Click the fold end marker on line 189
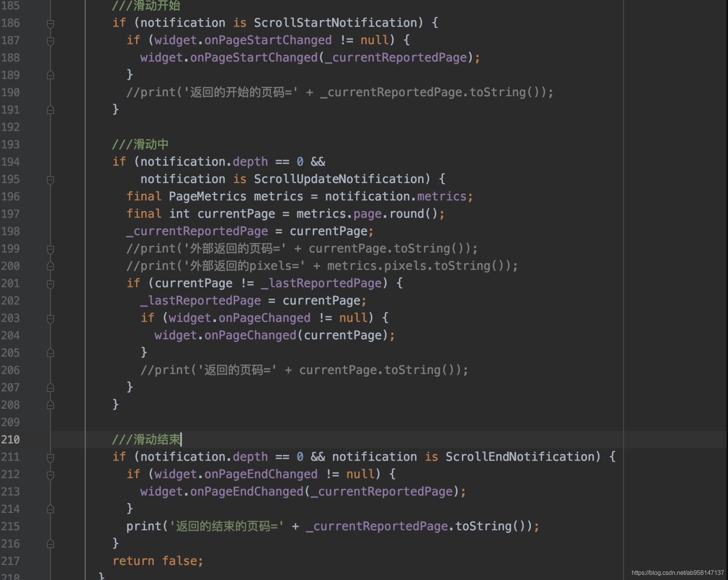Image resolution: width=728 pixels, height=580 pixels. coord(50,75)
